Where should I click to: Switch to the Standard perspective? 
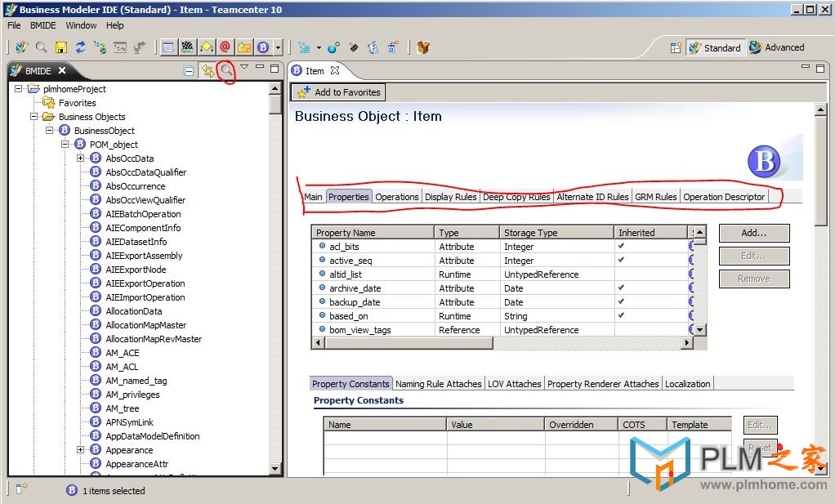click(715, 48)
